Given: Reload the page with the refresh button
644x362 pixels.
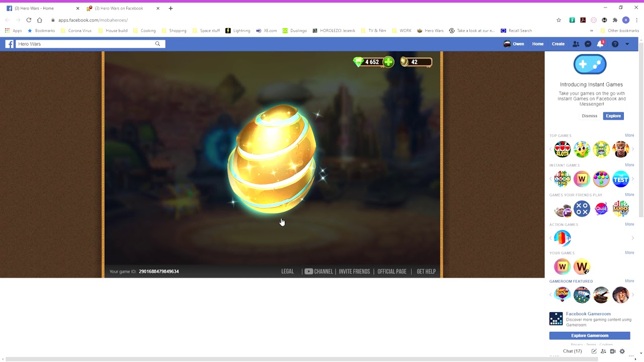Looking at the screenshot, I should tap(29, 20).
